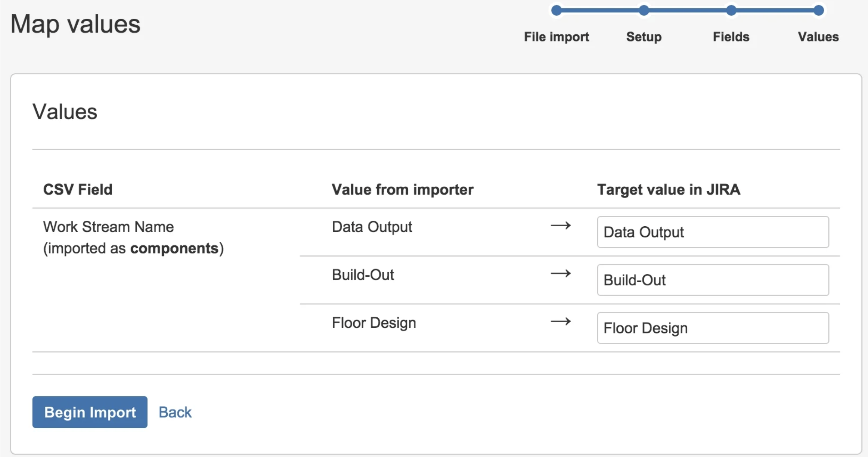Click the Data Output target value field
The width and height of the screenshot is (868, 457).
pyautogui.click(x=713, y=232)
